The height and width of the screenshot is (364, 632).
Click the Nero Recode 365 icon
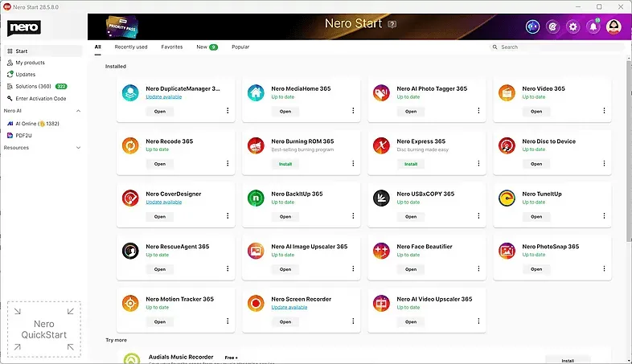(x=130, y=145)
